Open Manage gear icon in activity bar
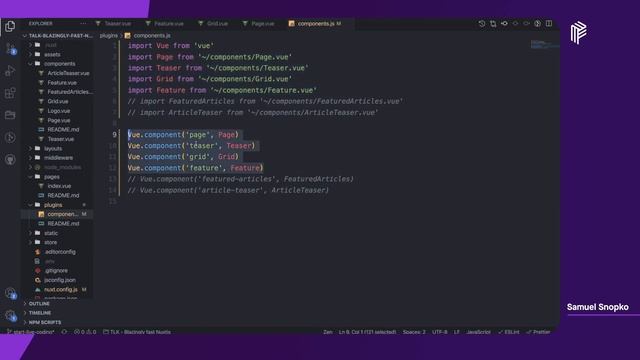This screenshot has height=360, width=640. (10, 315)
